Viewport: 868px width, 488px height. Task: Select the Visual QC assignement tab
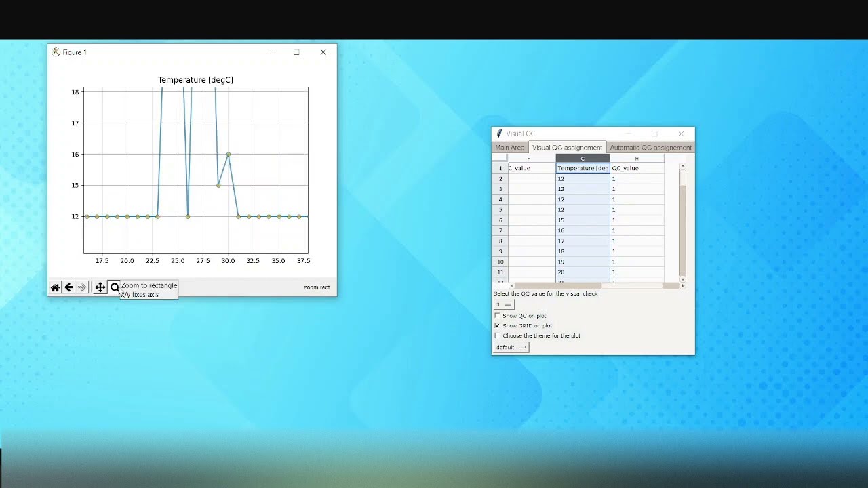pos(567,148)
